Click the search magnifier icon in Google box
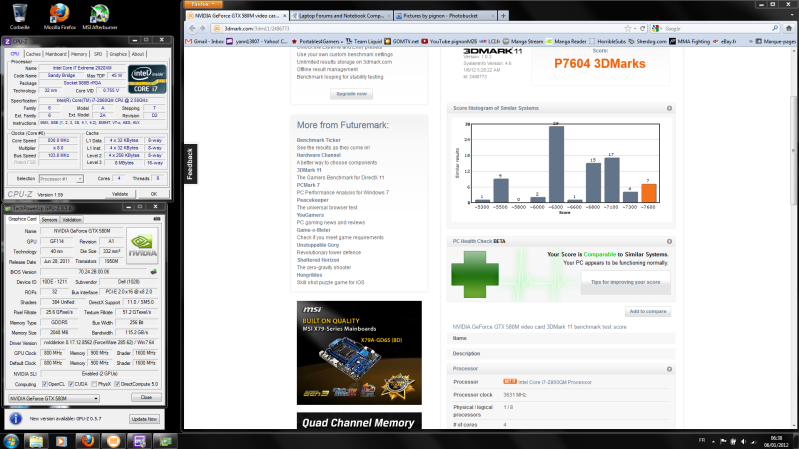Viewport: 799px width, 449px height. pos(775,29)
